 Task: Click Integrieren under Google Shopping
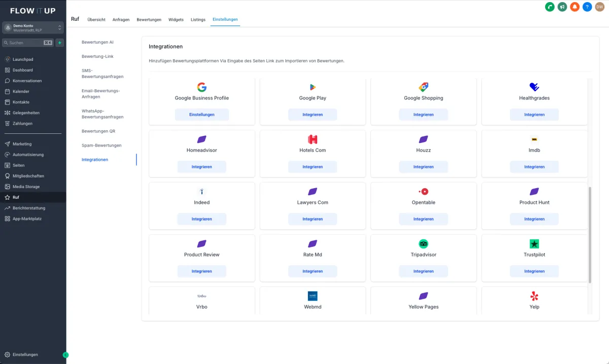pyautogui.click(x=424, y=115)
